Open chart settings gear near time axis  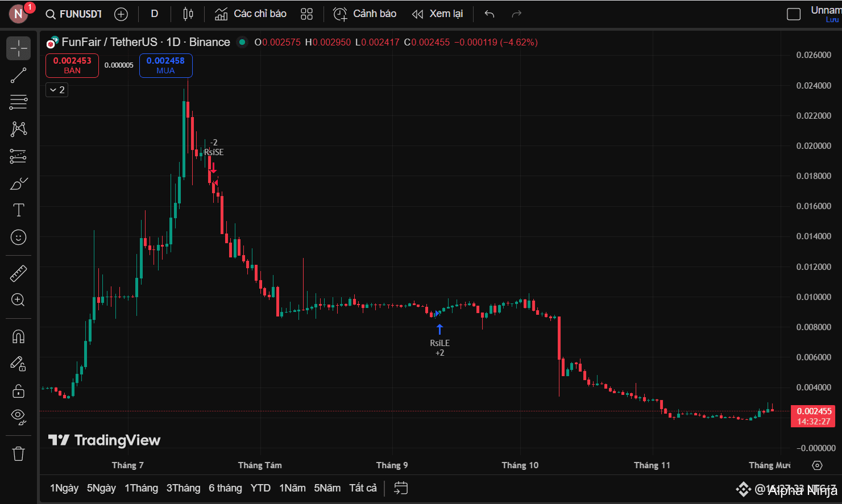point(817,465)
